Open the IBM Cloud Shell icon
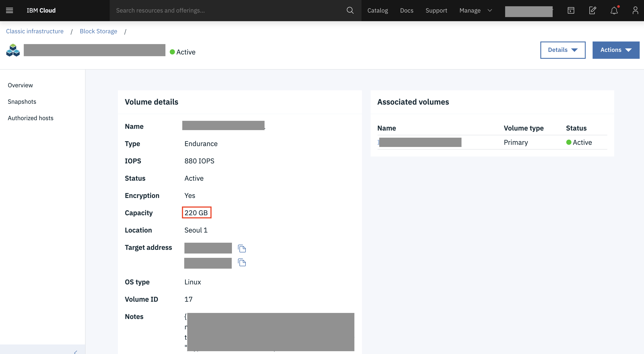This screenshot has width=644, height=354. tap(571, 11)
